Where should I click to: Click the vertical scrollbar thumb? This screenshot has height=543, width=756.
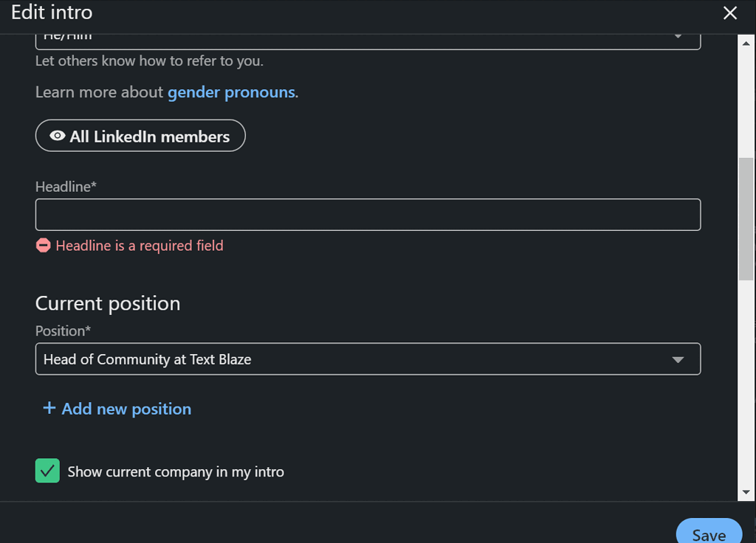(746, 218)
